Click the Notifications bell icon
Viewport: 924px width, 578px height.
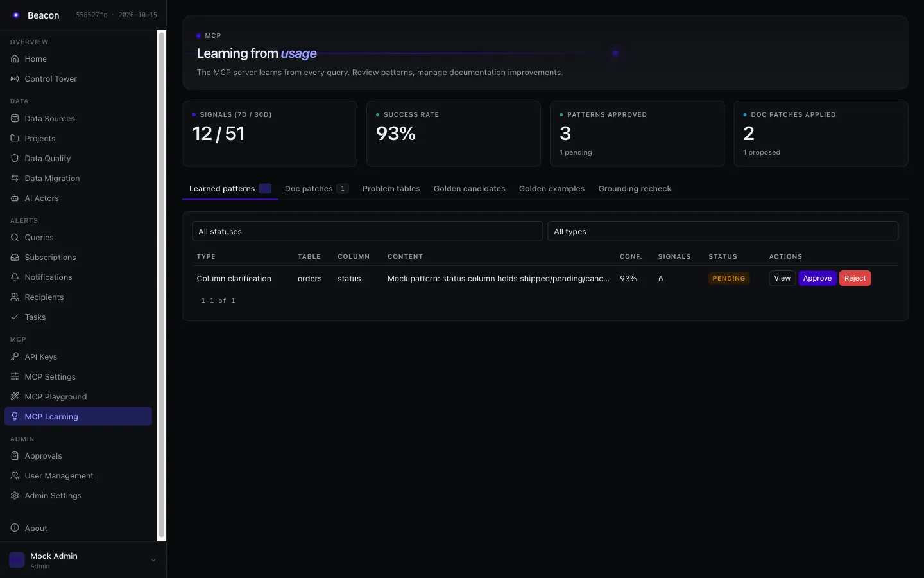[15, 277]
